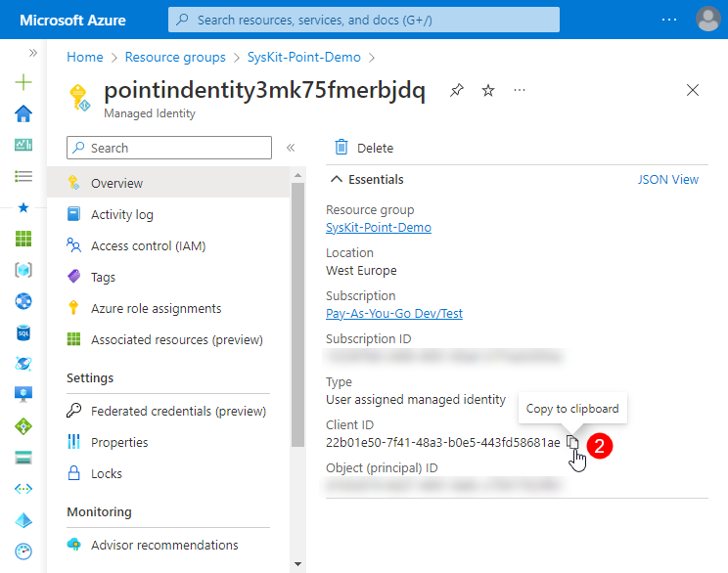This screenshot has height=573, width=728.
Task: Click the resource menu scrollbar thumb
Action: coord(298,315)
